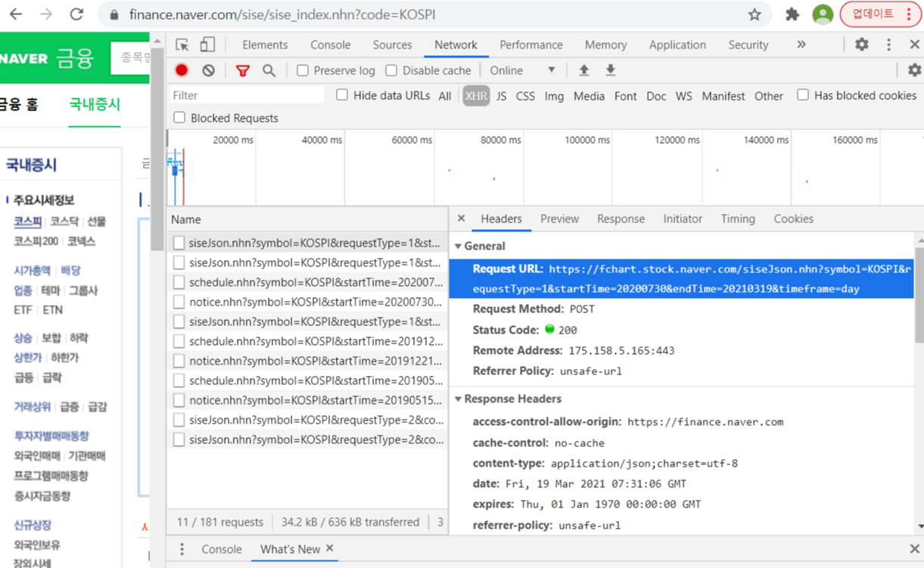Viewport: 924px width, 568px height.
Task: Close the bottom drawer panel
Action: 914,549
